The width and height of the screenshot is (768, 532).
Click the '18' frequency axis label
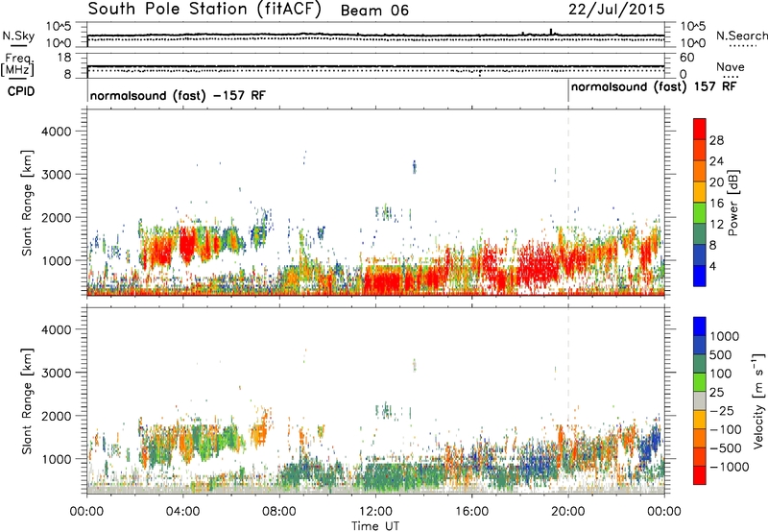pyautogui.click(x=64, y=58)
